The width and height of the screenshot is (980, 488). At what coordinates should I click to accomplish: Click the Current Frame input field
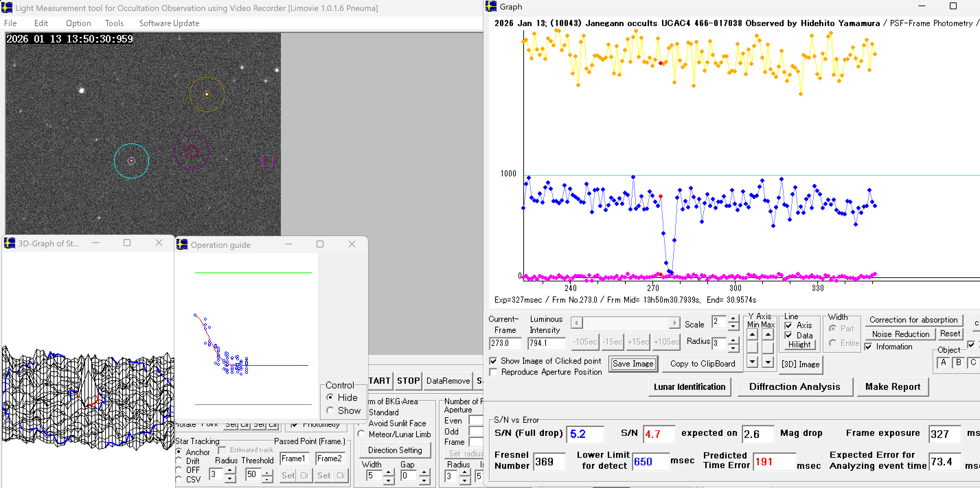point(505,343)
